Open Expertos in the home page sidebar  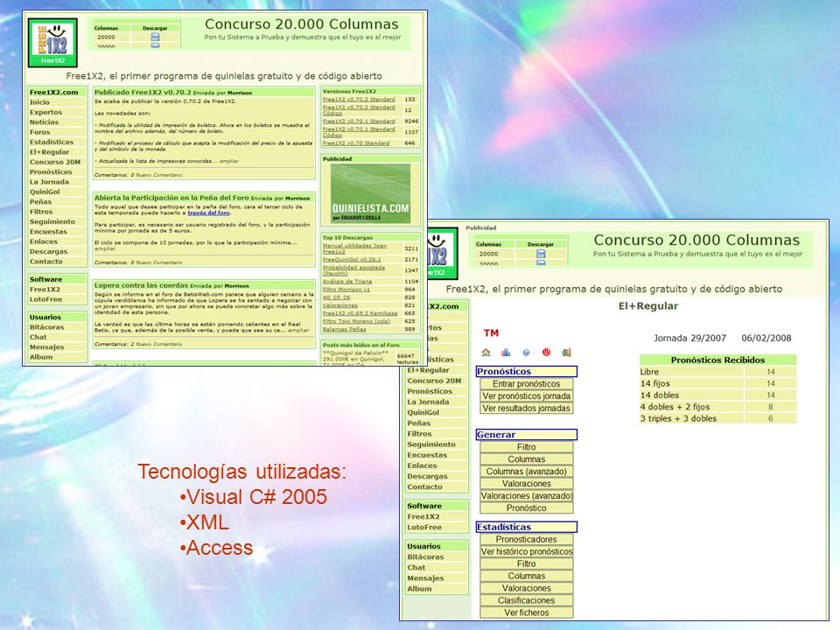point(45,113)
